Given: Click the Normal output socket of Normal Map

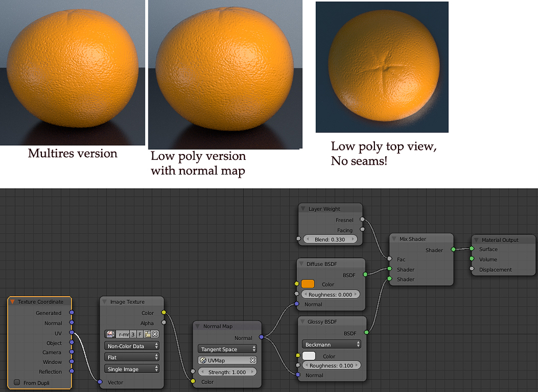Looking at the screenshot, I should [x=262, y=337].
